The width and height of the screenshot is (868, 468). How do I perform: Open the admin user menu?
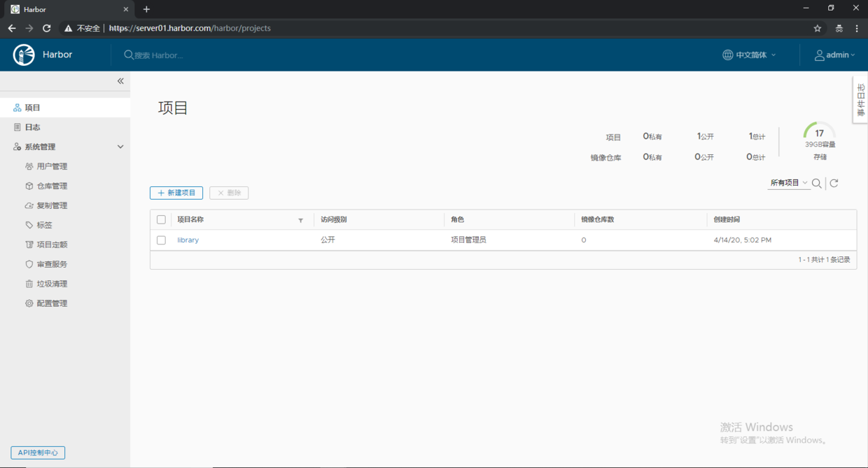(x=835, y=55)
